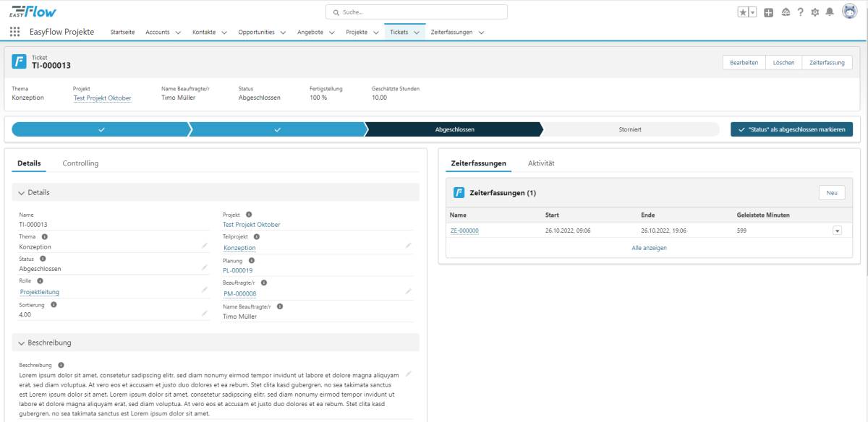Click the notifications bell icon

830,12
